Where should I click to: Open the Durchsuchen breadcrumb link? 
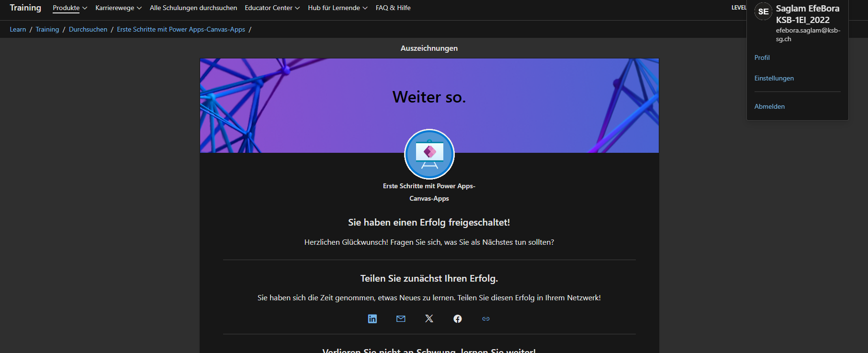pos(88,30)
